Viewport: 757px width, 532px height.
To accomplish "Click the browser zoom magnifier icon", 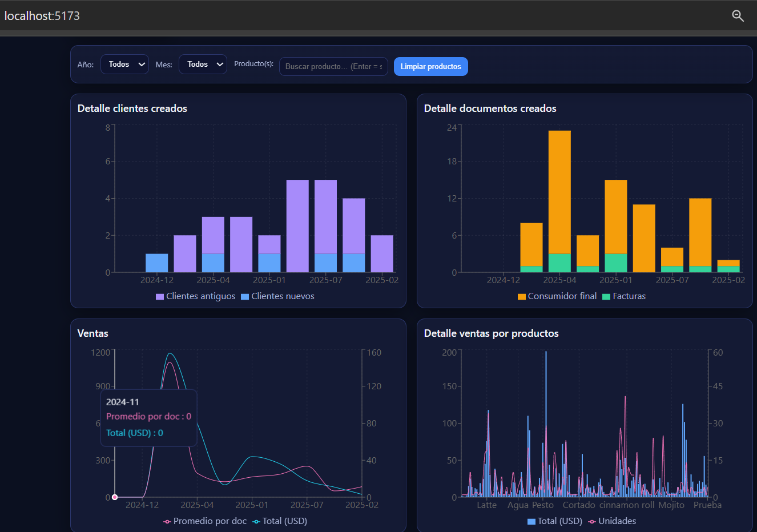I will [x=738, y=16].
